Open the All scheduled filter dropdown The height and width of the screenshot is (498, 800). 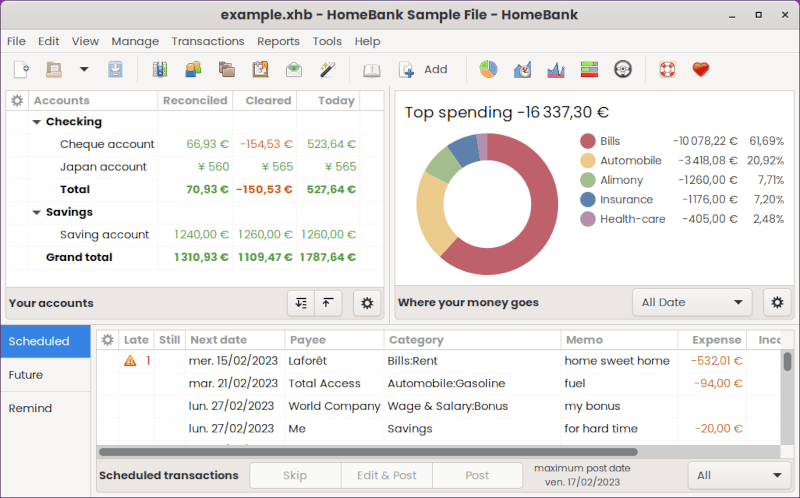point(739,476)
